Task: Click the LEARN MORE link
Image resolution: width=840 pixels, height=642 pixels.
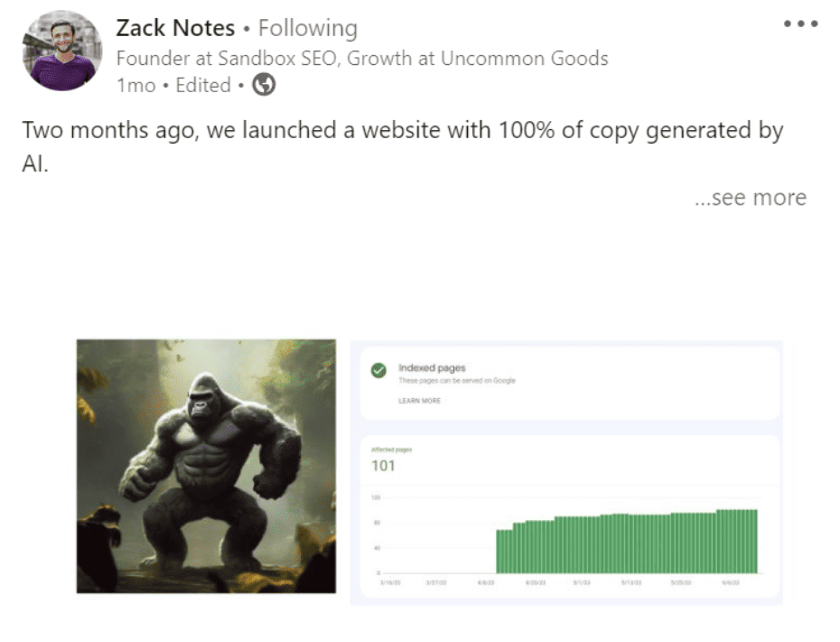Action: point(419,400)
